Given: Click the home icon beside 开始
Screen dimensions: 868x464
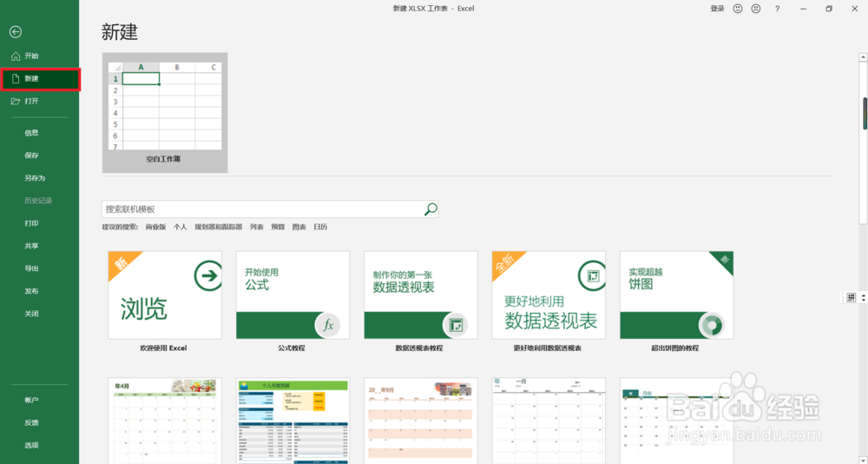Looking at the screenshot, I should [x=16, y=56].
